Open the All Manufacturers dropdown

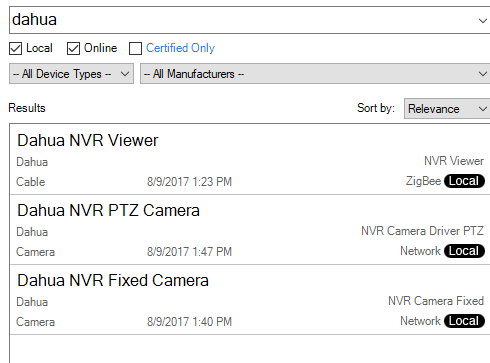click(x=315, y=74)
